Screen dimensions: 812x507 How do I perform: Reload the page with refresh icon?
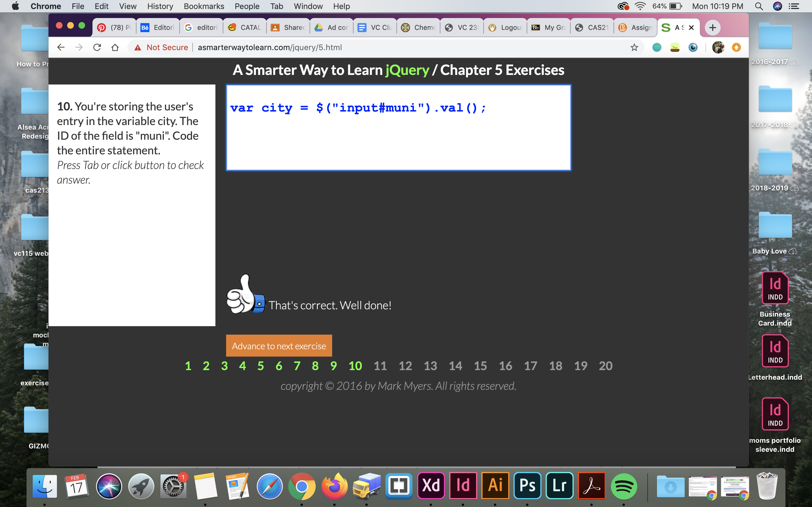coord(97,47)
